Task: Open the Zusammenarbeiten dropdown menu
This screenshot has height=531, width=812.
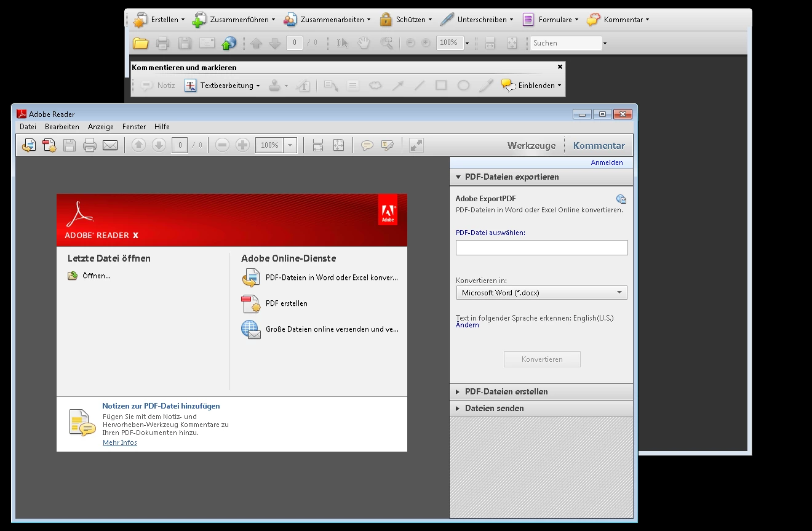Action: (328, 20)
